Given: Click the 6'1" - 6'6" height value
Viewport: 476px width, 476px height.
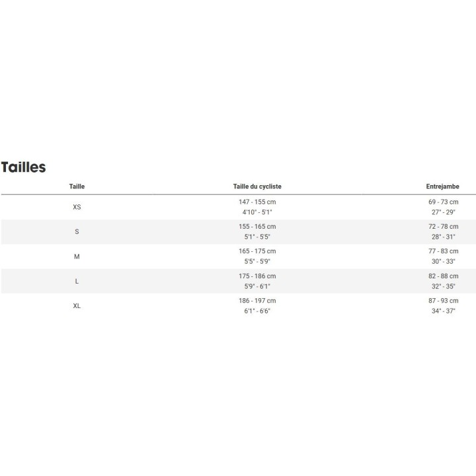Looking at the screenshot, I should [x=257, y=311].
